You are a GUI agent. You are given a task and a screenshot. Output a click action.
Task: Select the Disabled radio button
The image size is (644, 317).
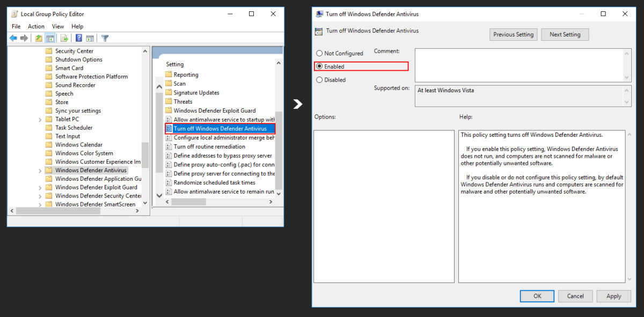click(x=320, y=79)
